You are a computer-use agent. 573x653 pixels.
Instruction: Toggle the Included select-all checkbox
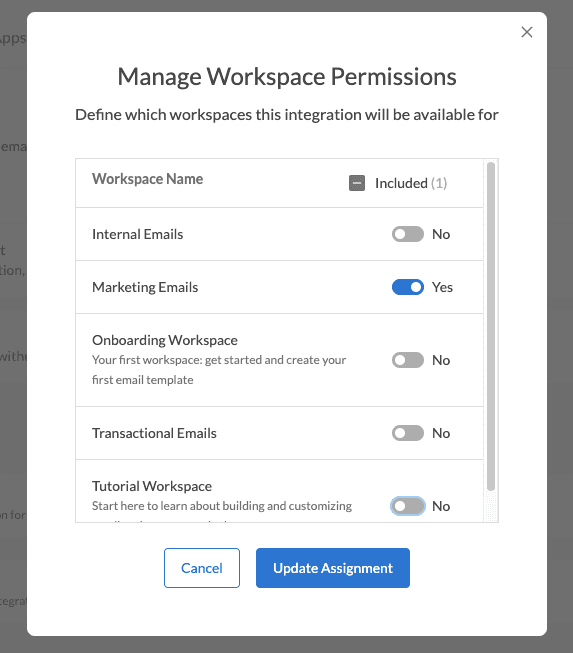click(357, 183)
